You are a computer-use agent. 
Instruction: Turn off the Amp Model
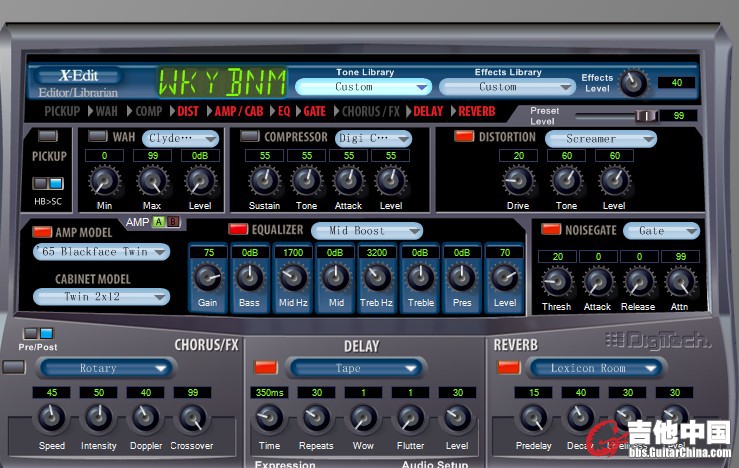point(42,232)
